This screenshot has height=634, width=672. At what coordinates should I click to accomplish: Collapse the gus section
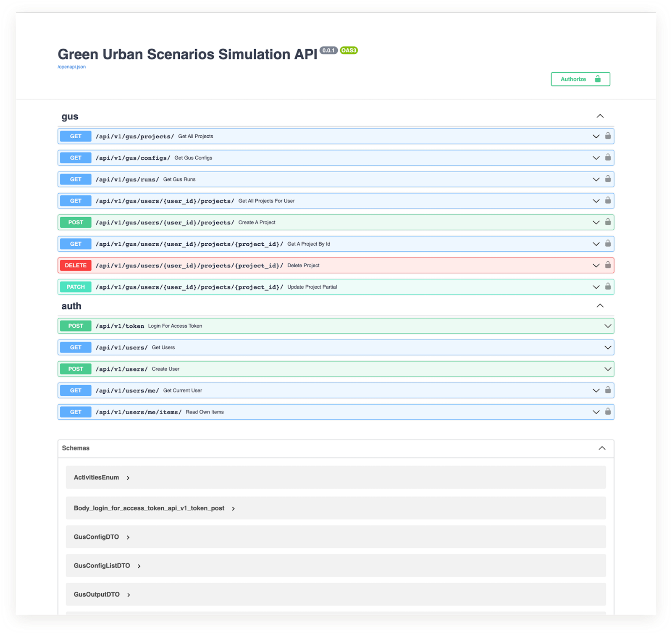600,116
